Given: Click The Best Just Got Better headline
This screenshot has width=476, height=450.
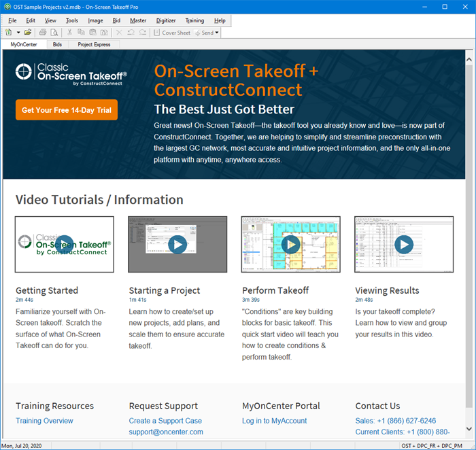Looking at the screenshot, I should (224, 109).
